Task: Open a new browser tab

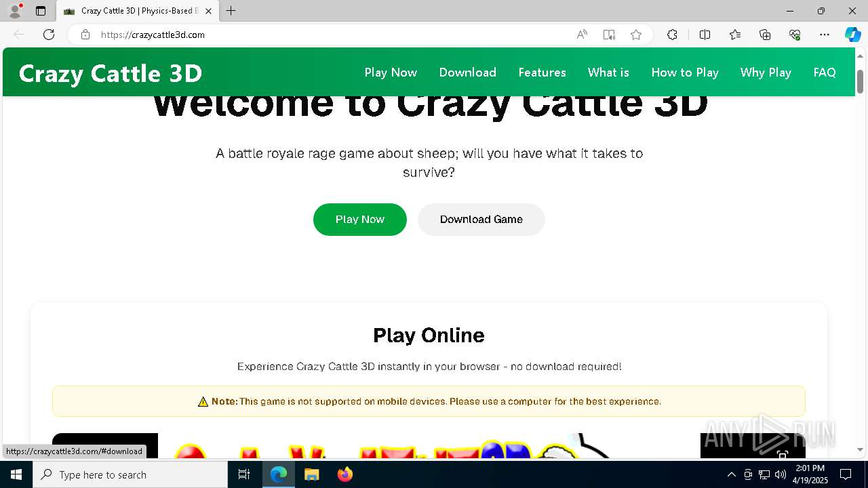Action: coord(231,11)
